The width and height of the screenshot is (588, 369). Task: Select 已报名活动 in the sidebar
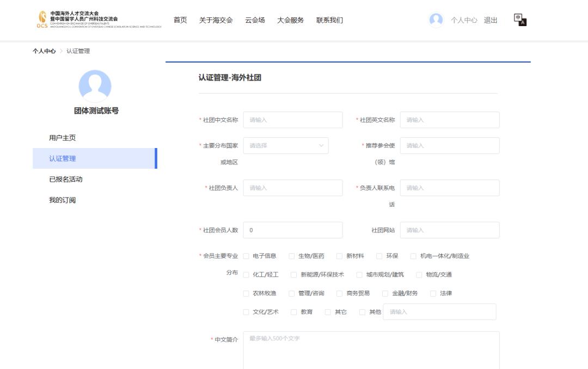[66, 179]
